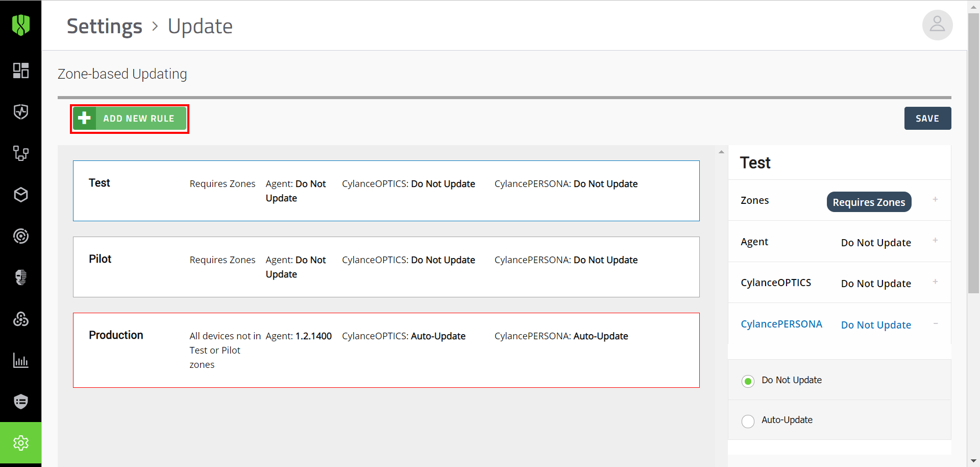Click 'CylancePERSONA: Auto-Update' in Production rule
Image resolution: width=980 pixels, height=467 pixels.
coord(561,336)
